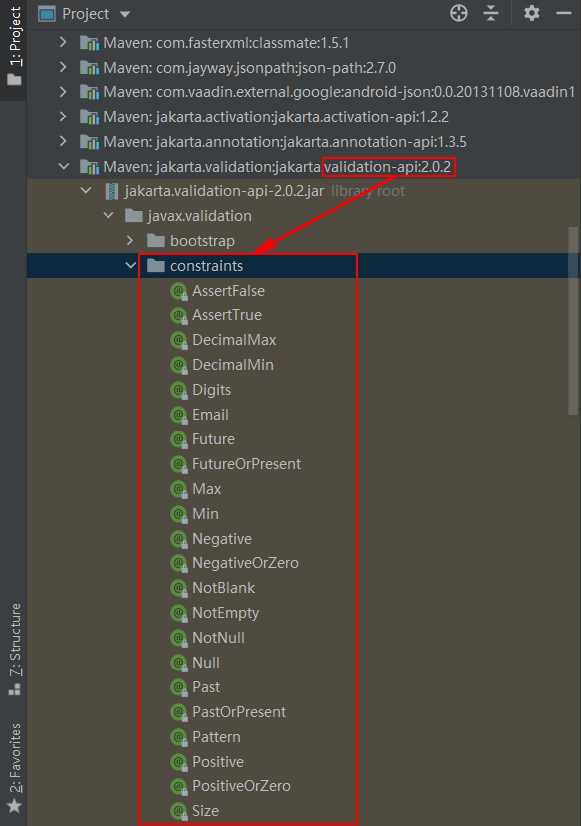The width and height of the screenshot is (581, 826).
Task: Click the Collapse All toolbar icon
Action: (x=491, y=13)
